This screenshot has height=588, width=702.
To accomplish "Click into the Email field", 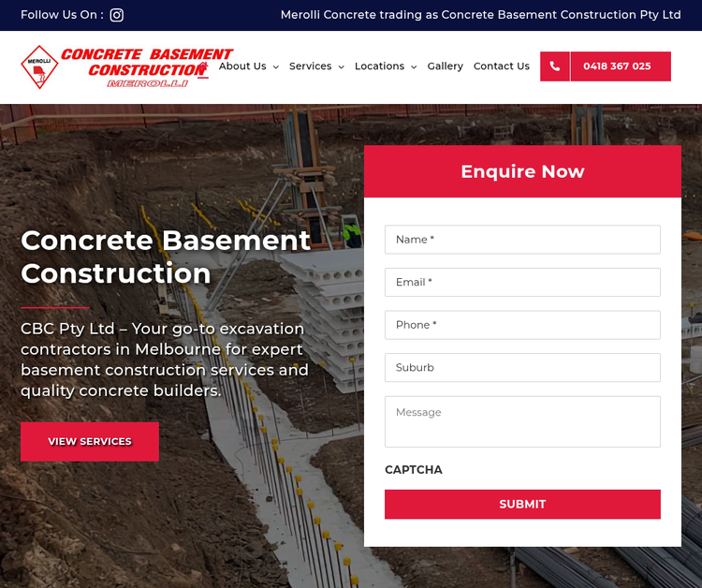I will click(522, 282).
